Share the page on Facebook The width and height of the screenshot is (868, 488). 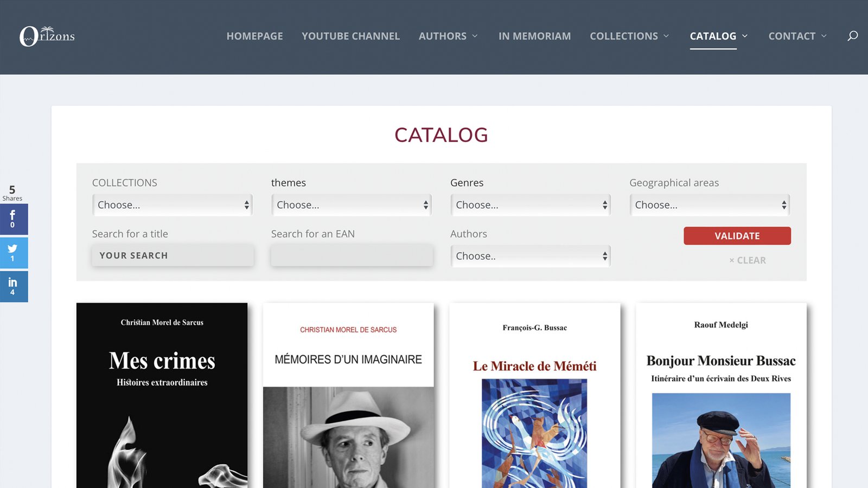[14, 219]
